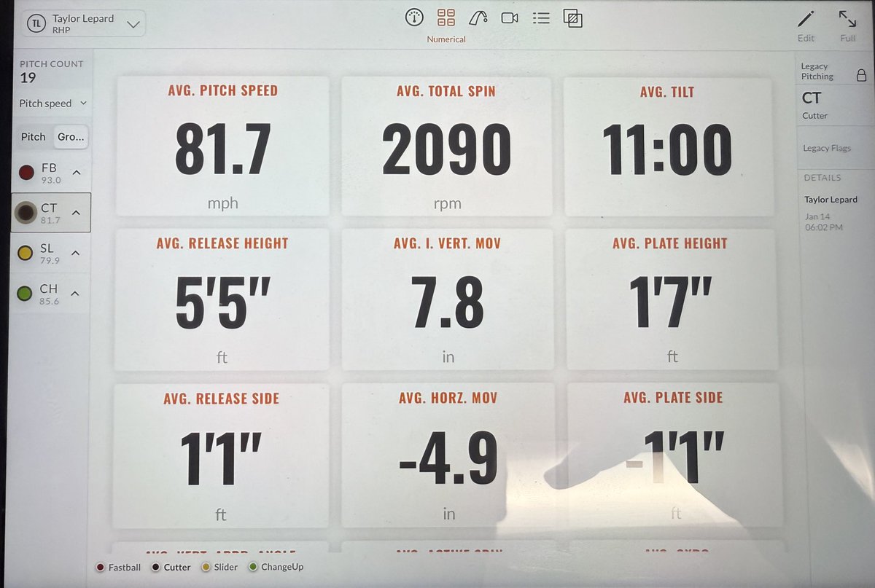Click the Avg. Horz. Mov card

point(448,456)
